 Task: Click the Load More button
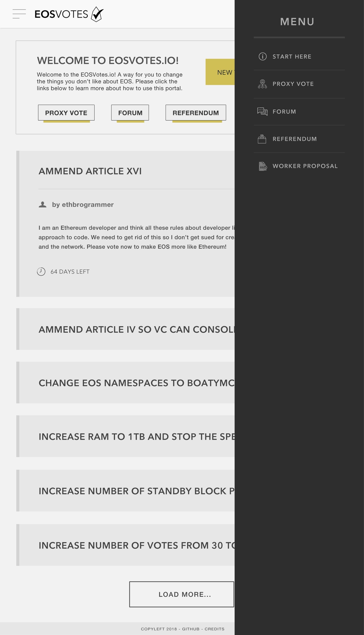pos(182,594)
